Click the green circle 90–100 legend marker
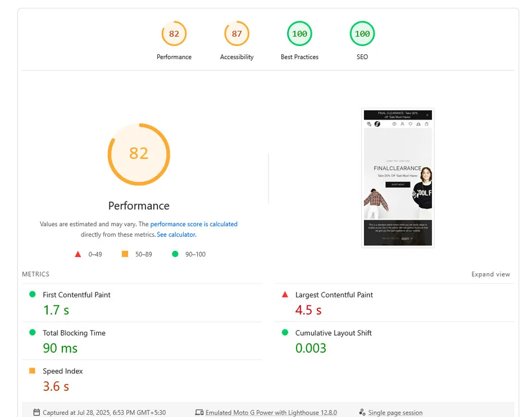 [175, 254]
